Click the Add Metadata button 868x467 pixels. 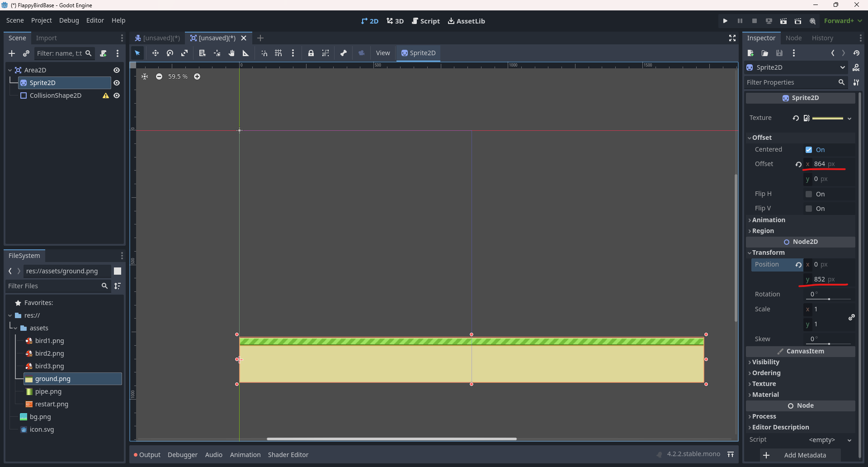click(x=799, y=455)
